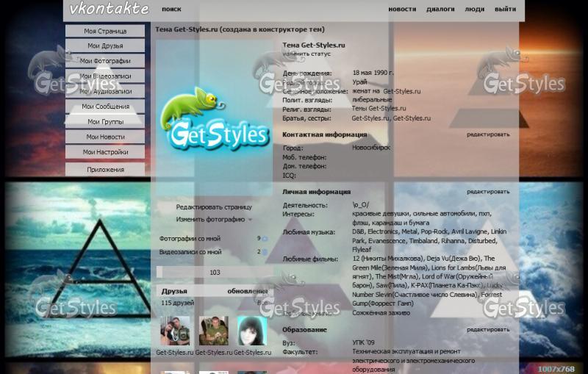Screen dimensions: 588x374
Task: Click the vkontakte logo in header
Action: [x=109, y=10]
